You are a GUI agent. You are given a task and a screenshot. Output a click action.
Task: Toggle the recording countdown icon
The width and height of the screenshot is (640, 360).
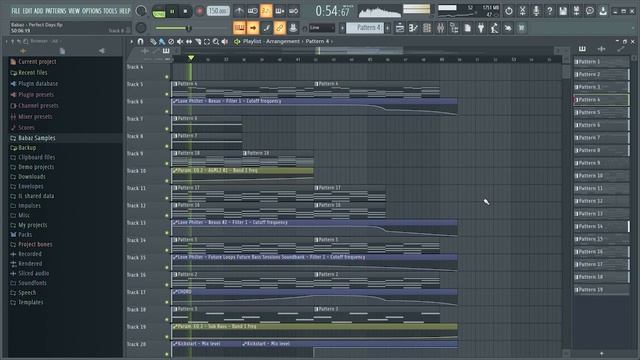266,11
